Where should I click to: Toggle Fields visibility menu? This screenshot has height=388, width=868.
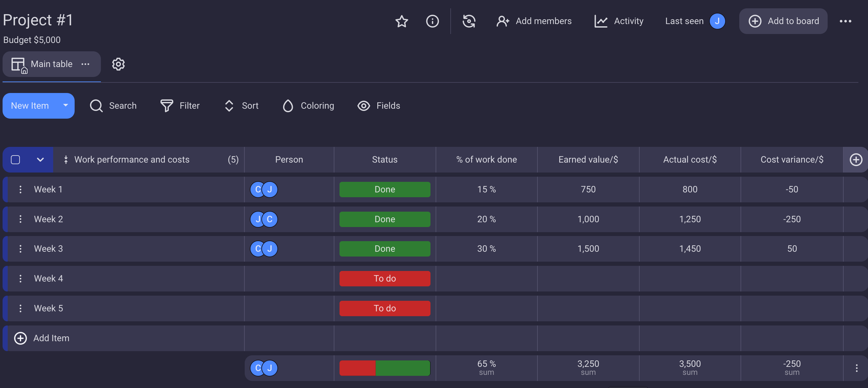click(x=378, y=105)
